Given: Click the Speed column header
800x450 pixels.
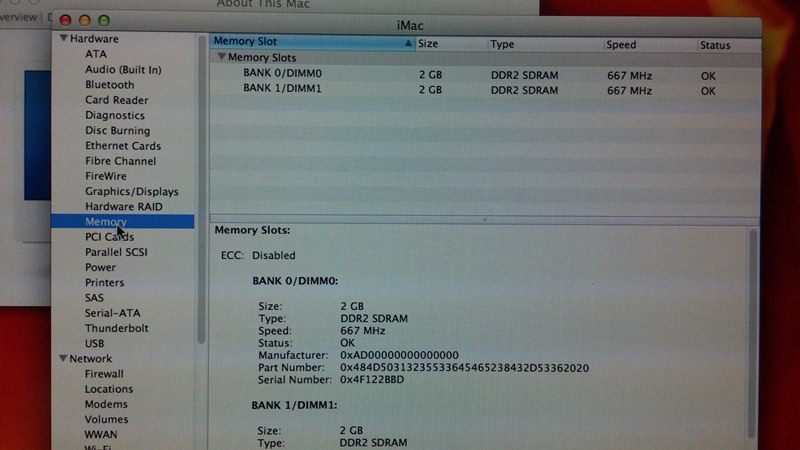Looking at the screenshot, I should tap(651, 45).
